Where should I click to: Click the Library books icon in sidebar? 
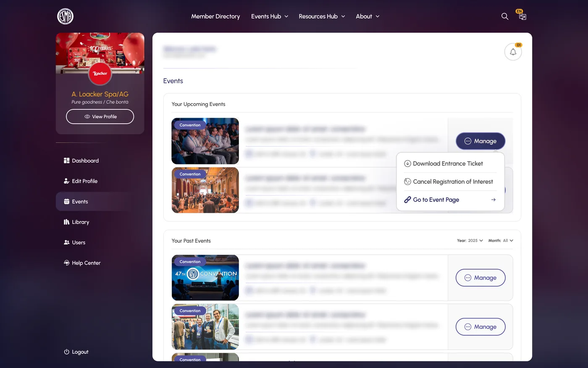pyautogui.click(x=66, y=222)
